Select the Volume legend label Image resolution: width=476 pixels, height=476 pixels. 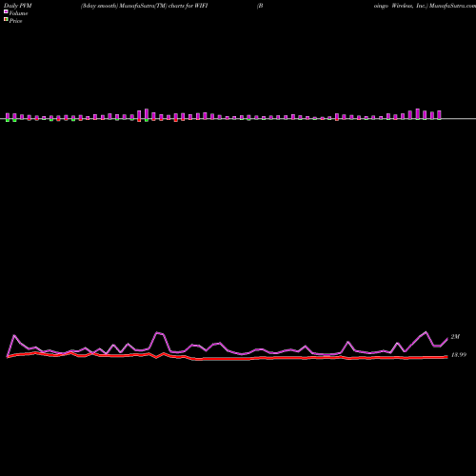coord(18,13)
